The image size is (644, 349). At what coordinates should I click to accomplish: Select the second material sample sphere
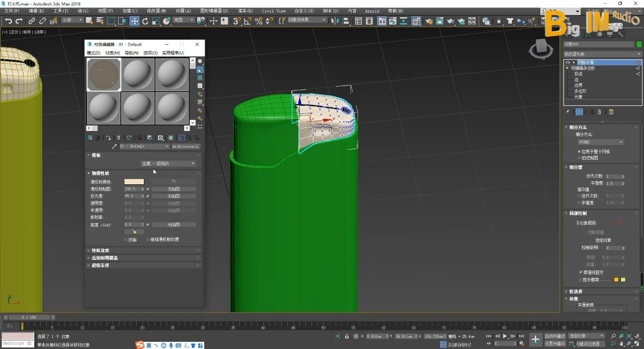click(138, 75)
